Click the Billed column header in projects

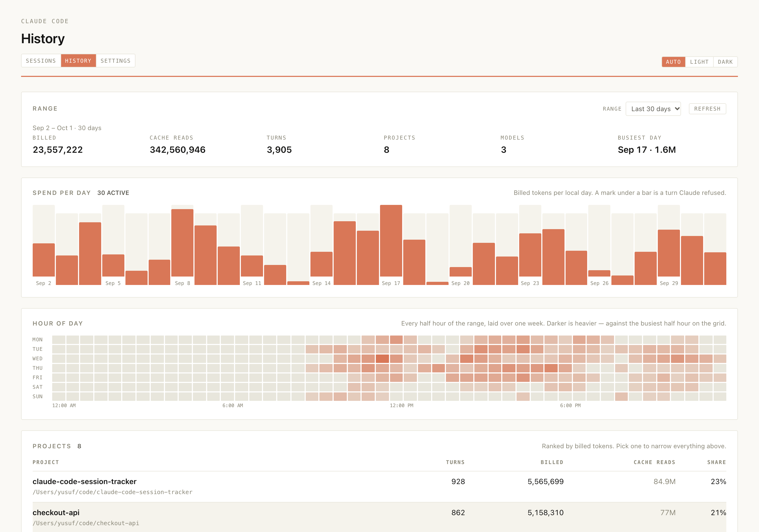pos(552,462)
